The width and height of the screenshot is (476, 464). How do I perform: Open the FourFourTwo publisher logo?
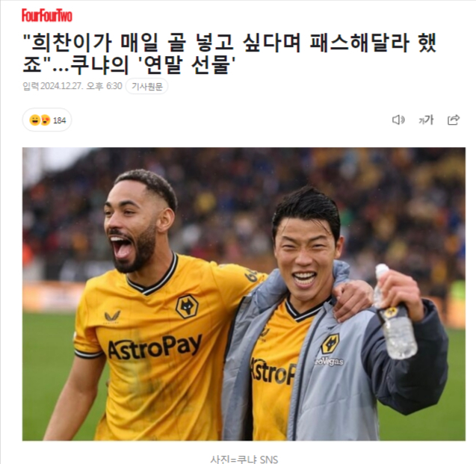(47, 15)
